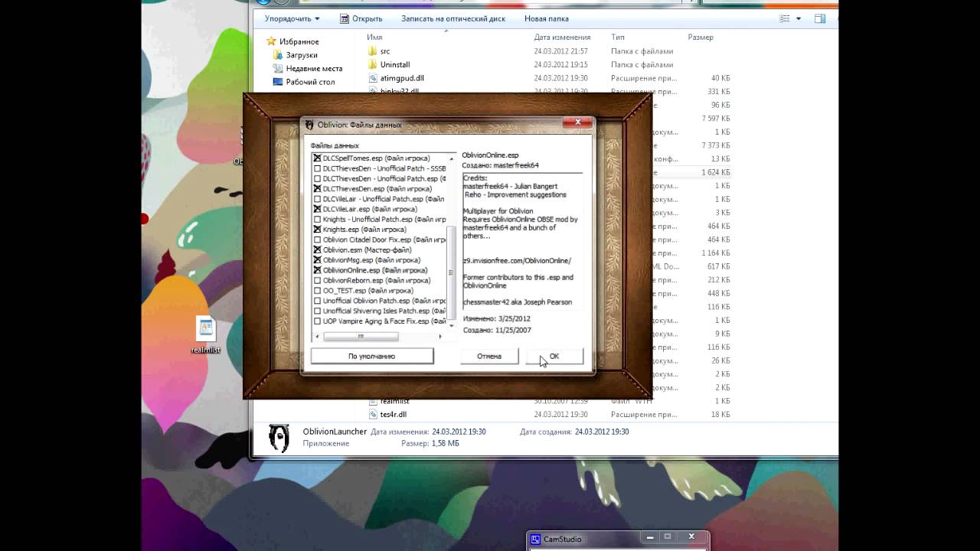Check Unofficial Shivering Isles Patch.esp
980x551 pixels.
(x=317, y=311)
